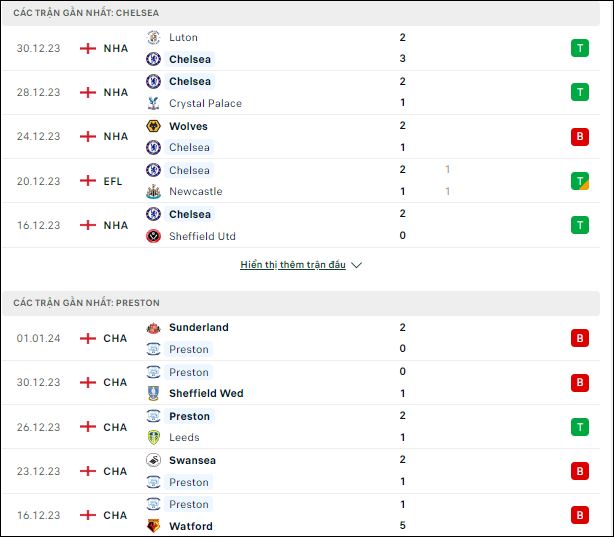Click the Newcastle club crest icon
The height and width of the screenshot is (537, 614).
[154, 192]
